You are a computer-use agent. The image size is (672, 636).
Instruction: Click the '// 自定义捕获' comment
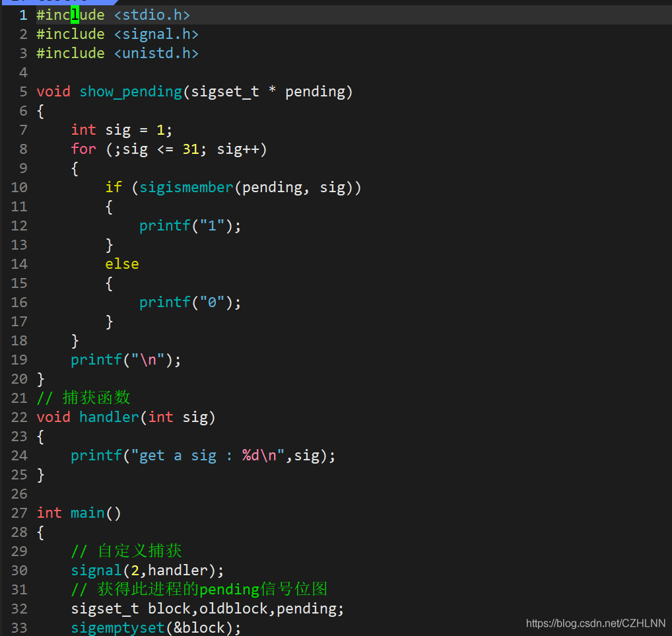click(x=127, y=551)
